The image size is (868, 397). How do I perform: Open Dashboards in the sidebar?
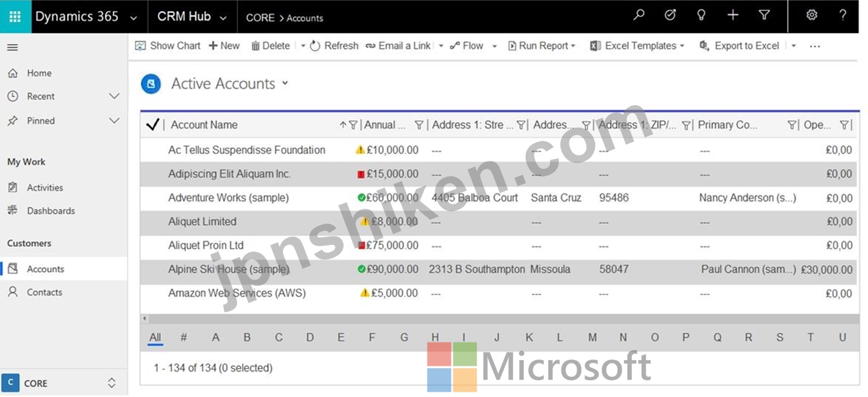pos(50,211)
